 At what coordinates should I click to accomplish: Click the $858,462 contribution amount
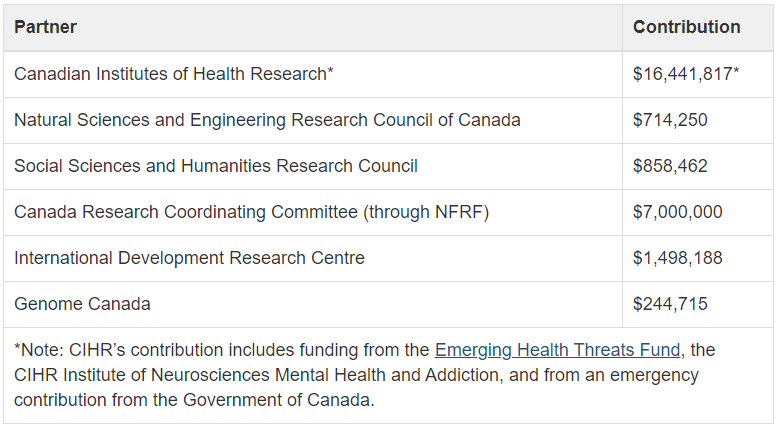[670, 166]
